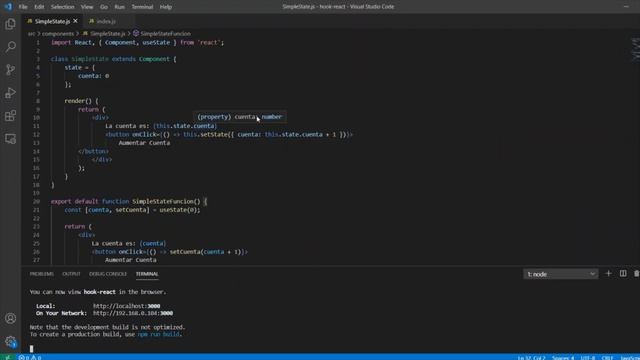Screen dimensions: 640x360
Task: Open the Help menu
Action: (166, 7)
